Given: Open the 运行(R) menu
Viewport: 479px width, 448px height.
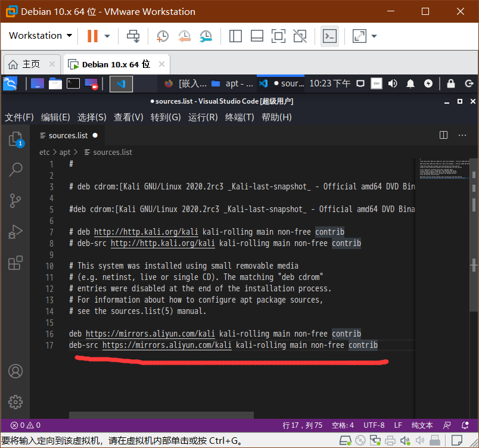Looking at the screenshot, I should pyautogui.click(x=203, y=117).
